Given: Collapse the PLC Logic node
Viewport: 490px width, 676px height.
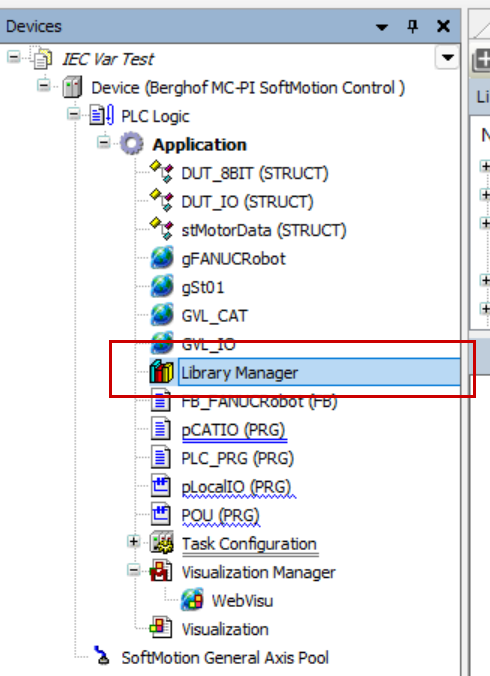Looking at the screenshot, I should point(74,114).
